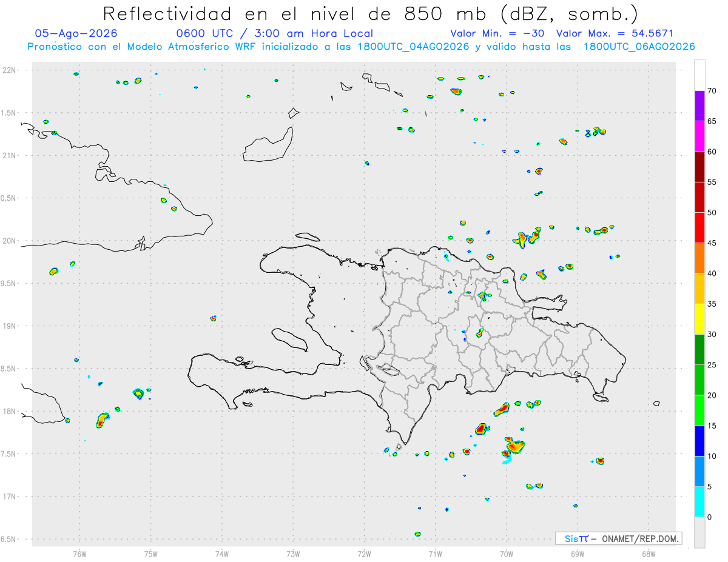Click the magenta 60–65 dBZ colorbar segment

[x=699, y=136]
